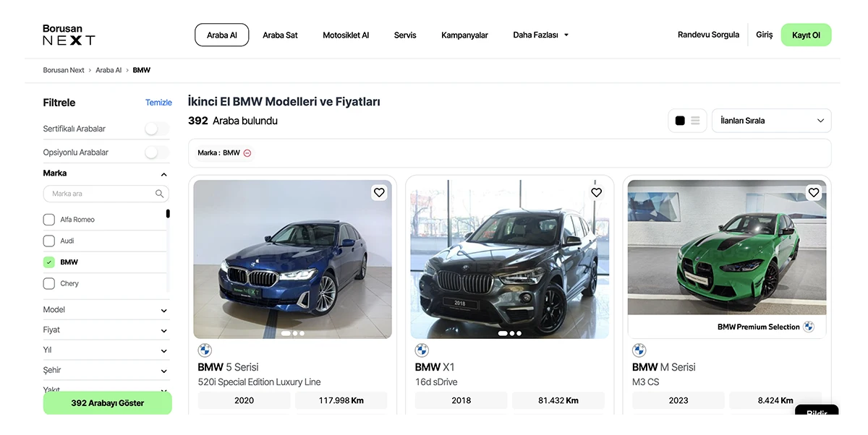This screenshot has height=435, width=868.
Task: Open the Daha Fazlası menu
Action: point(540,35)
